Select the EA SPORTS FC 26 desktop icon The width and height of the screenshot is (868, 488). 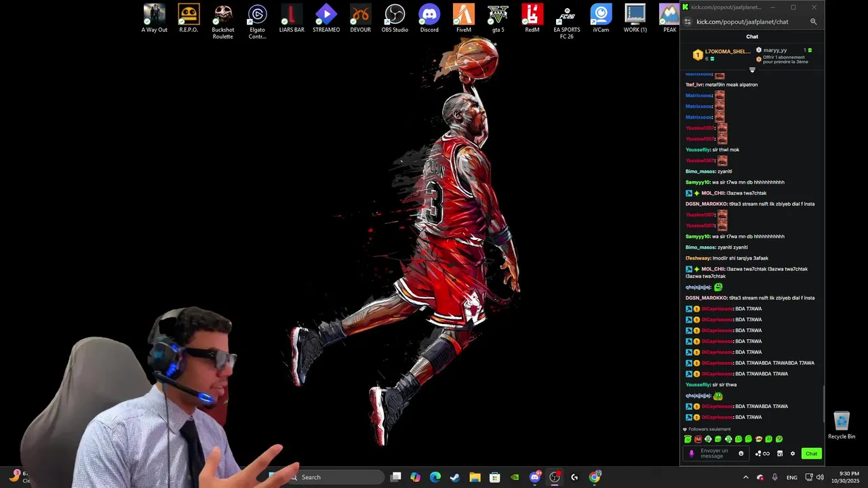(x=567, y=22)
